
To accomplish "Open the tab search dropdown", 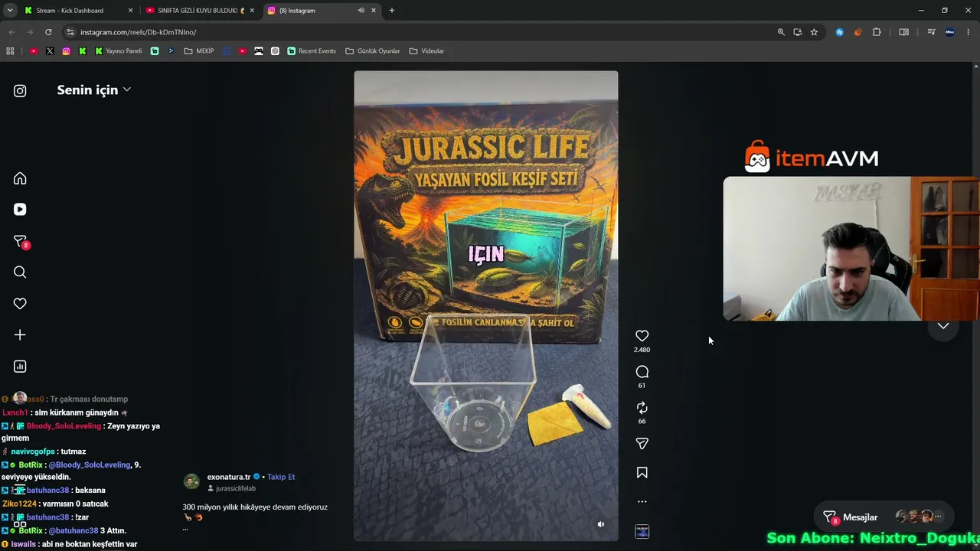I will (10, 11).
